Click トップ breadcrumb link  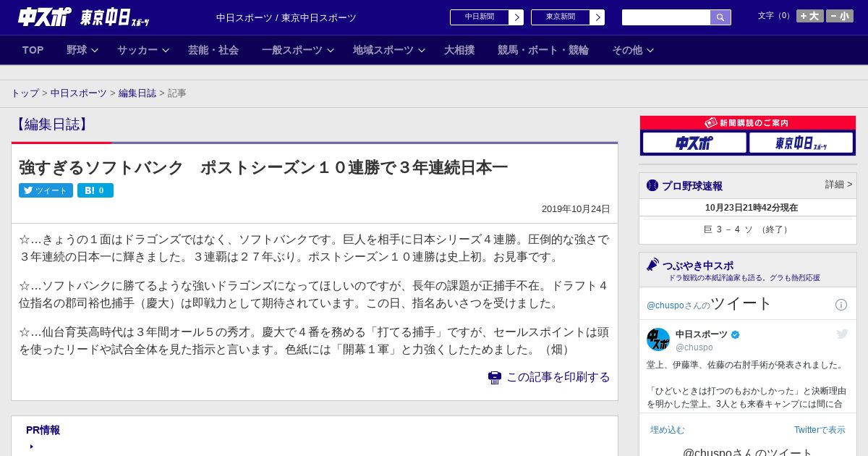tap(25, 93)
